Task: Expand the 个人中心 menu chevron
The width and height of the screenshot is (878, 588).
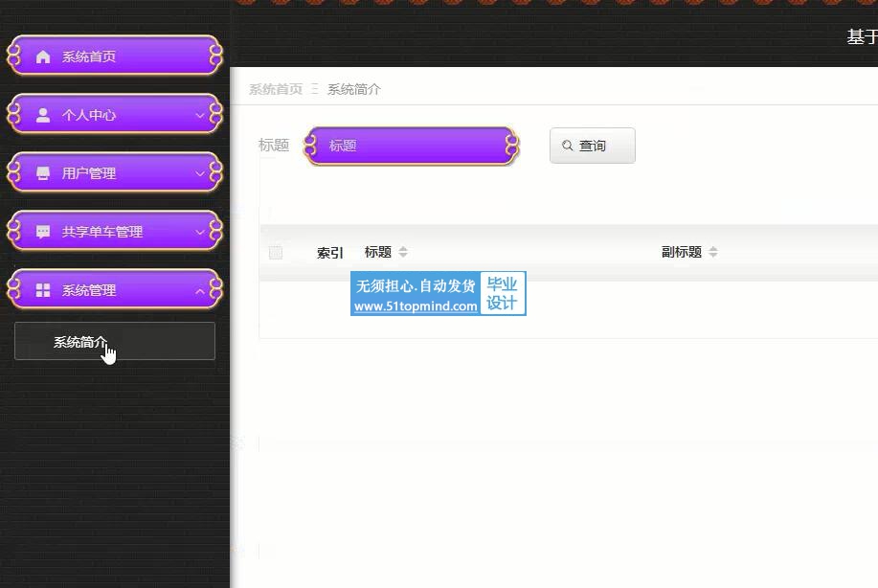Action: (x=199, y=115)
